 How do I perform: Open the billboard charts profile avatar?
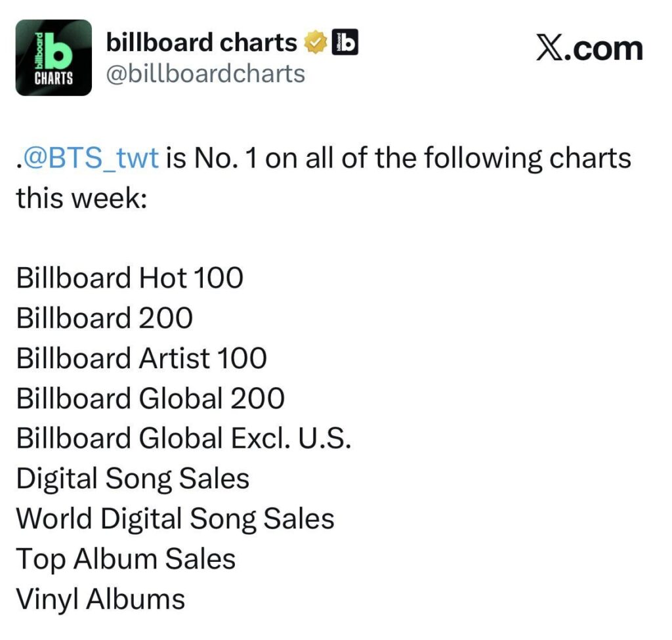click(54, 58)
